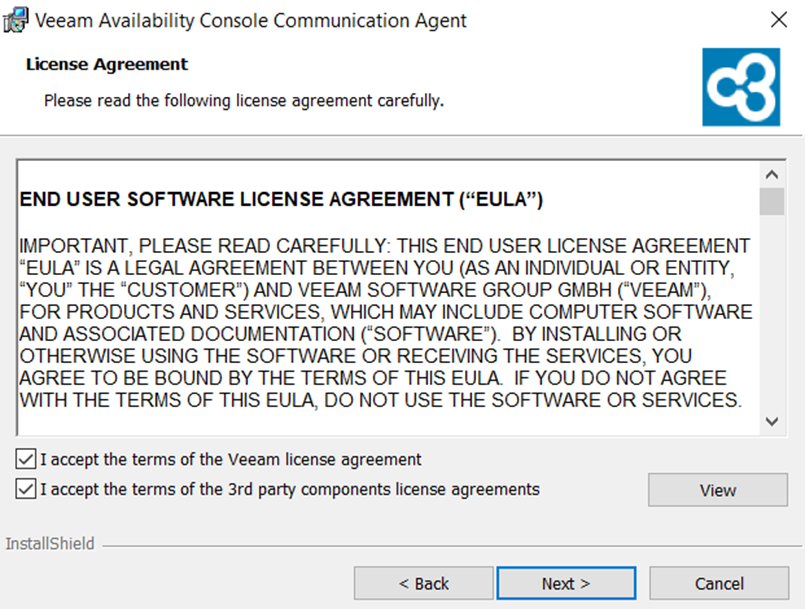The image size is (805, 609).
Task: Click the END USER SOFTWARE LICENSE AGREEMENT heading
Action: pos(281,200)
